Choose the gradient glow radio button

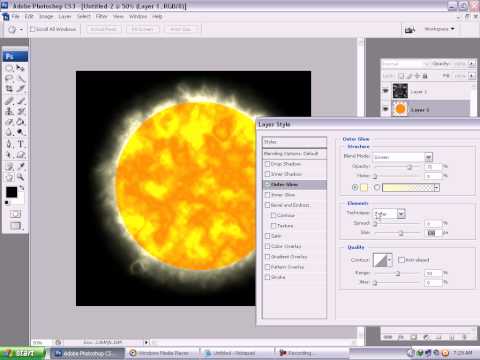coord(377,188)
